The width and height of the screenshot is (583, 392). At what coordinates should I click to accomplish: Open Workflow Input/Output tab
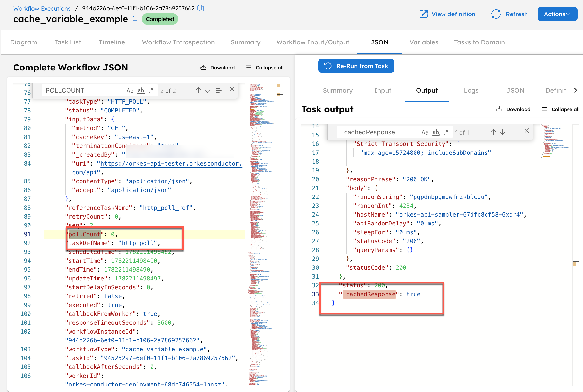coord(313,42)
